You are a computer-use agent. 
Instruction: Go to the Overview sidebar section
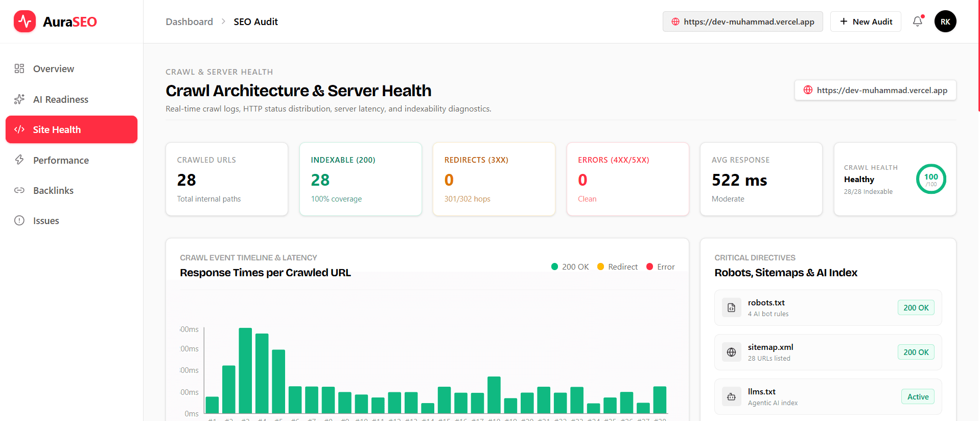72,69
